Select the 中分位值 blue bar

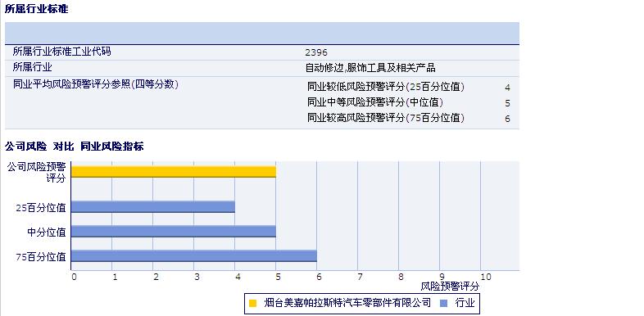tap(174, 232)
